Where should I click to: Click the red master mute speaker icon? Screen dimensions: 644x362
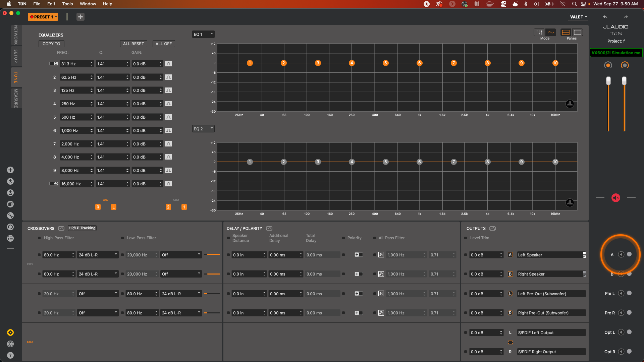(x=616, y=198)
